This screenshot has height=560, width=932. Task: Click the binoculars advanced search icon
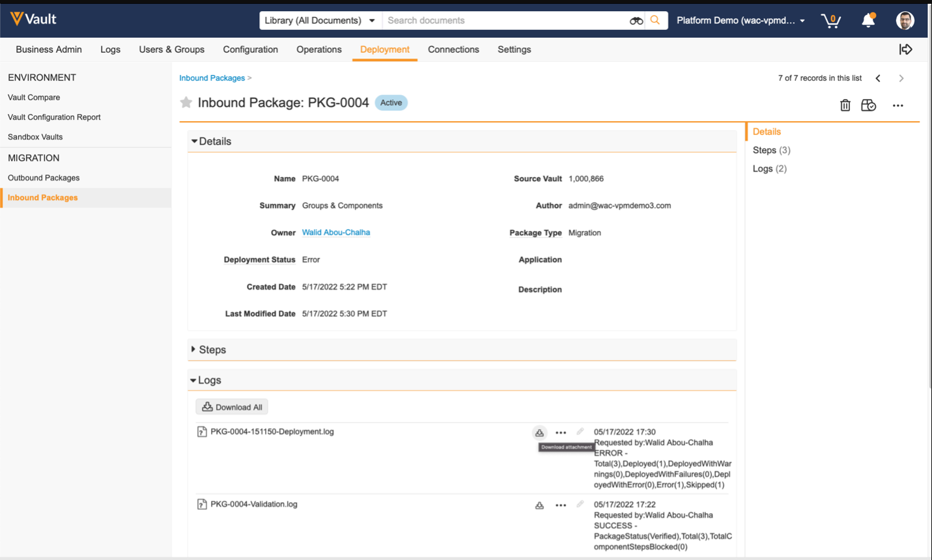pos(636,21)
